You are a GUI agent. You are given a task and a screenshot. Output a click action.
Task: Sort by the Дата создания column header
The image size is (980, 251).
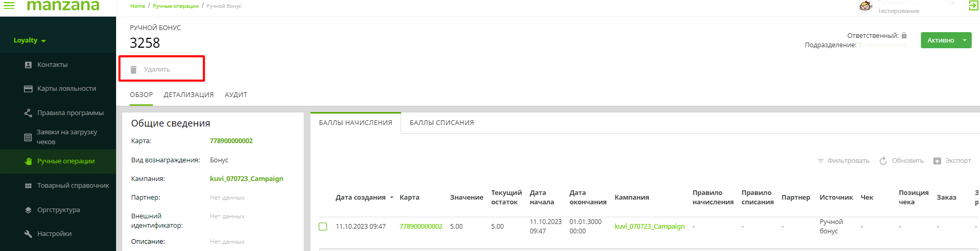pyautogui.click(x=361, y=198)
